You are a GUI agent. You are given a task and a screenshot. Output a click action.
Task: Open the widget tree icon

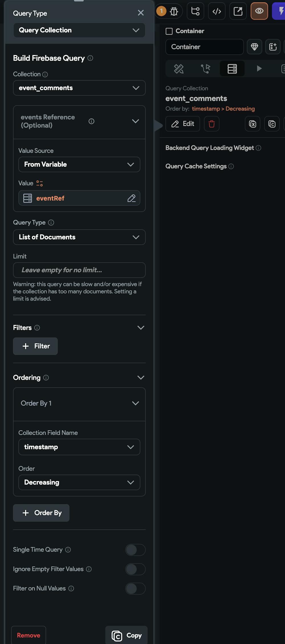pos(196,11)
